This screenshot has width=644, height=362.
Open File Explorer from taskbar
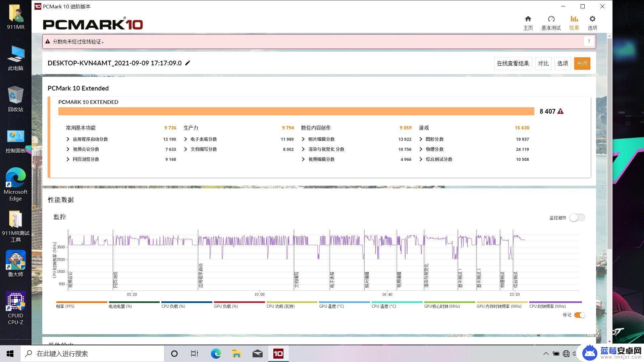point(236,354)
